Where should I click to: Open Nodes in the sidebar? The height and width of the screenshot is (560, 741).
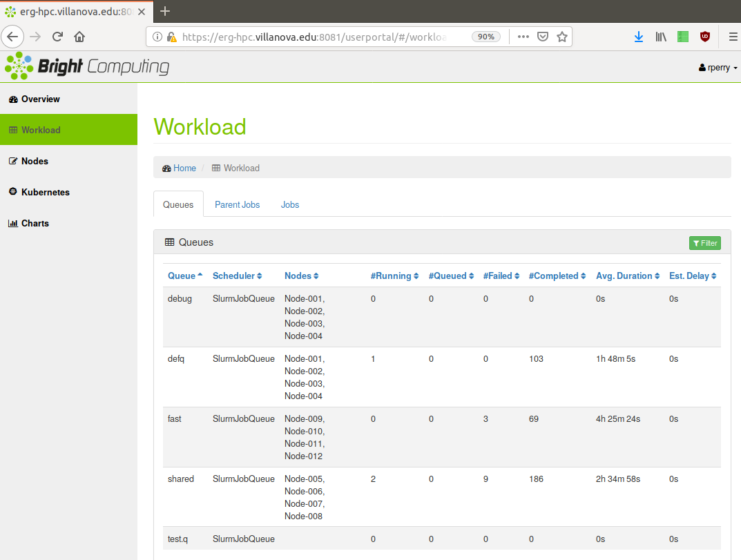68,161
